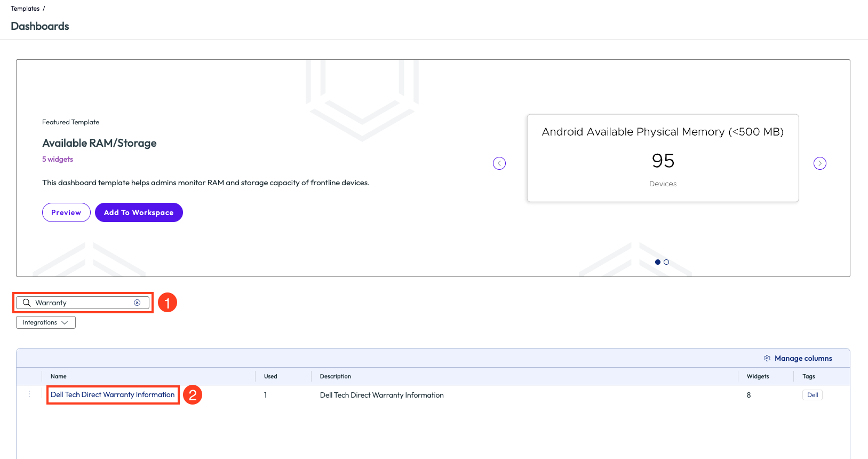Click the '5 widgets' count text
868x459 pixels.
tap(58, 159)
